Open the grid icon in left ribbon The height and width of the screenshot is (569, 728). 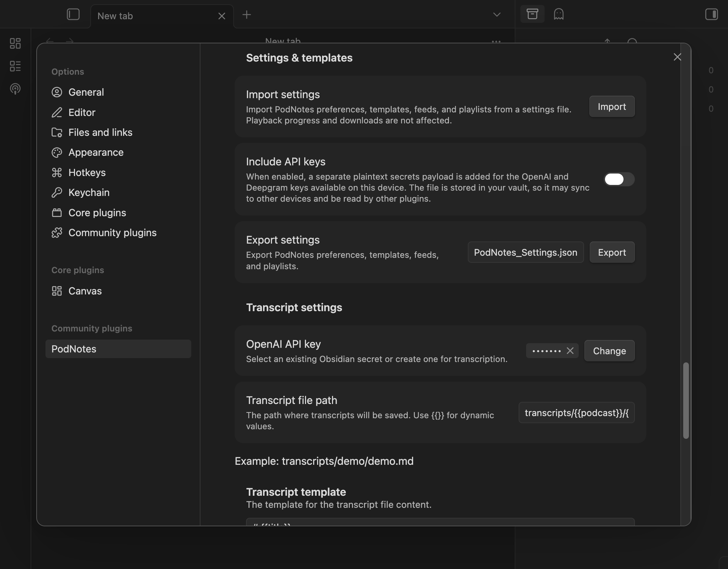pos(15,43)
